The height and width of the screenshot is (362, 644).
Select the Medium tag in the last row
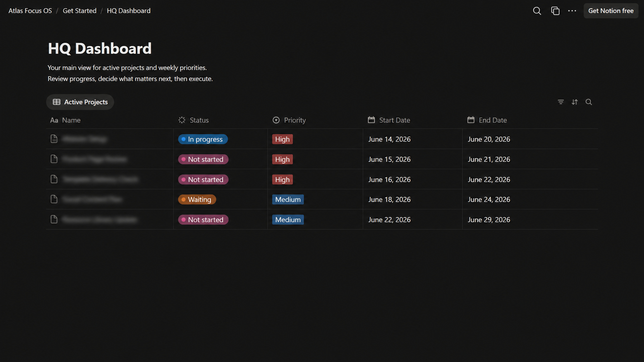point(288,219)
